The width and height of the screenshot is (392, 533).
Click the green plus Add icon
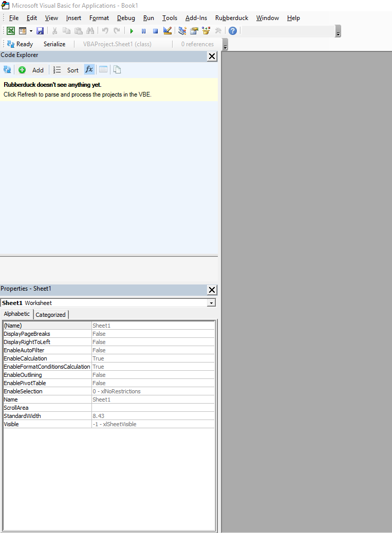tap(22, 70)
